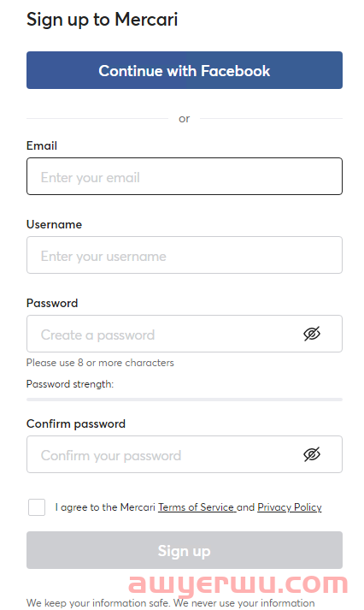Click the grey Sign up button

pos(185,550)
